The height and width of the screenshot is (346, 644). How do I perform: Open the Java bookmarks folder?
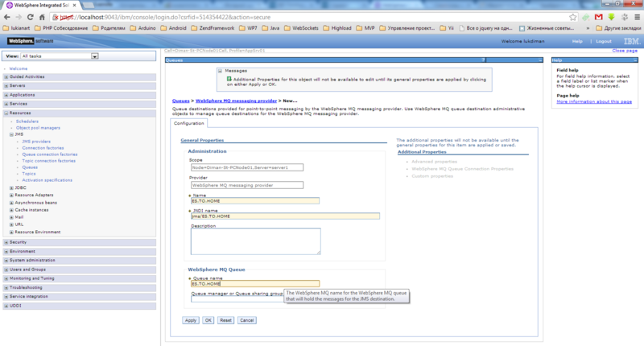click(x=270, y=28)
